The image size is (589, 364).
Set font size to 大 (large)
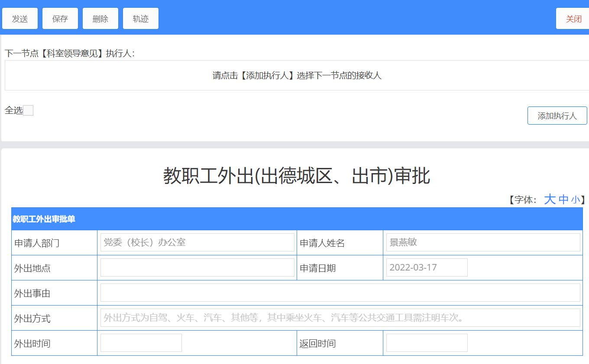pos(550,199)
